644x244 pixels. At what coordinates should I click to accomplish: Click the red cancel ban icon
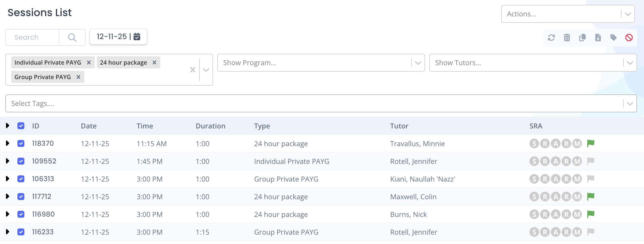pos(629,38)
